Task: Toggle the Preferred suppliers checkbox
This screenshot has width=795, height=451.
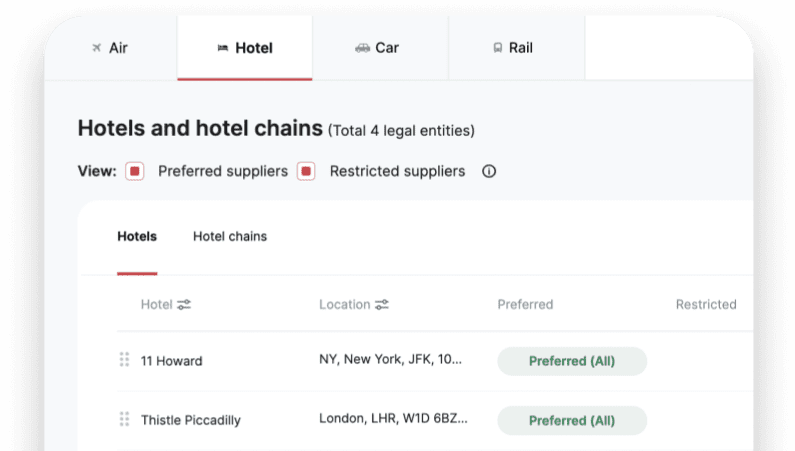Action: [x=135, y=171]
